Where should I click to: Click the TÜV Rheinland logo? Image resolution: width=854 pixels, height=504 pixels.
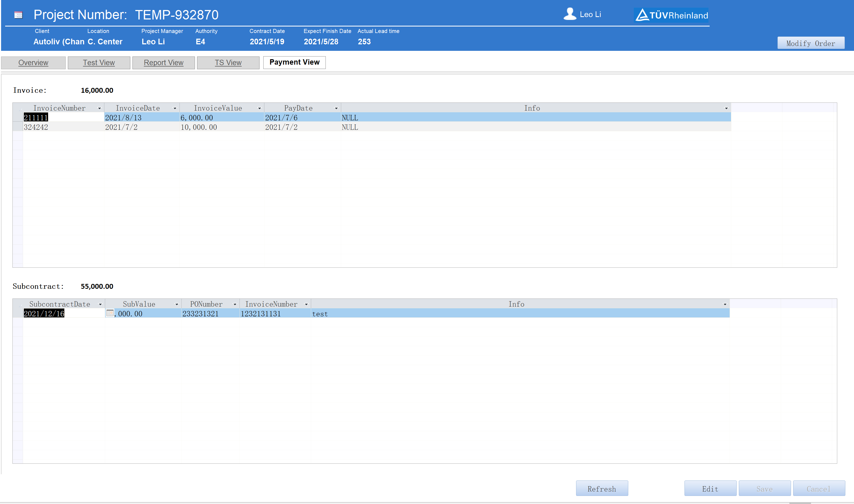click(x=671, y=15)
